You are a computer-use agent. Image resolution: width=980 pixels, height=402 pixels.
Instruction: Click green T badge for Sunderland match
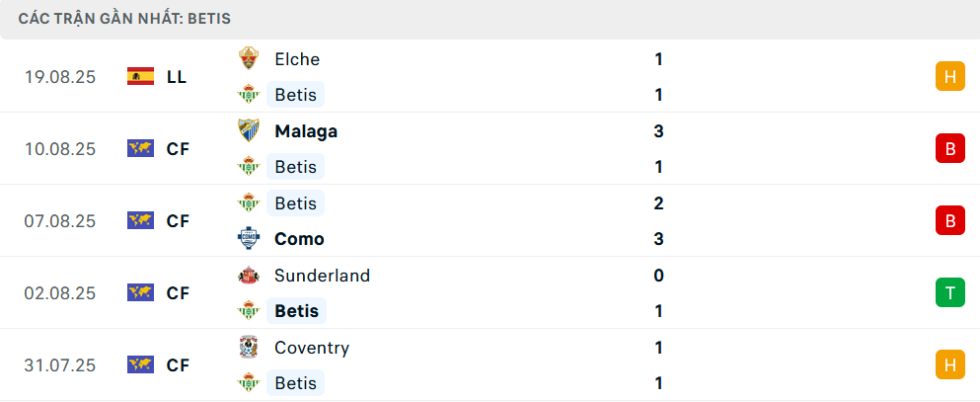[949, 293]
